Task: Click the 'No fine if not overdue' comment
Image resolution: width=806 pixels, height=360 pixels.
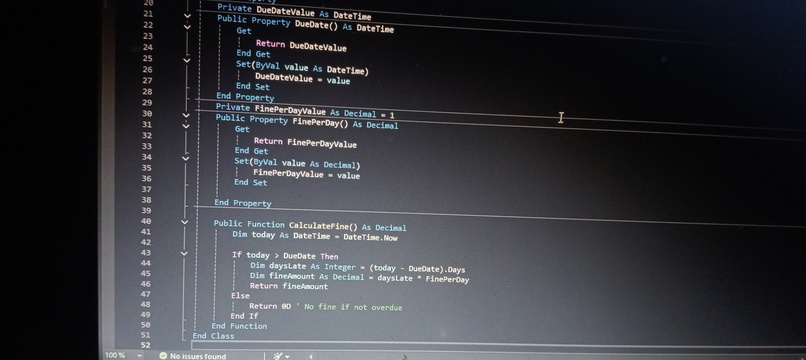Action: (350, 307)
